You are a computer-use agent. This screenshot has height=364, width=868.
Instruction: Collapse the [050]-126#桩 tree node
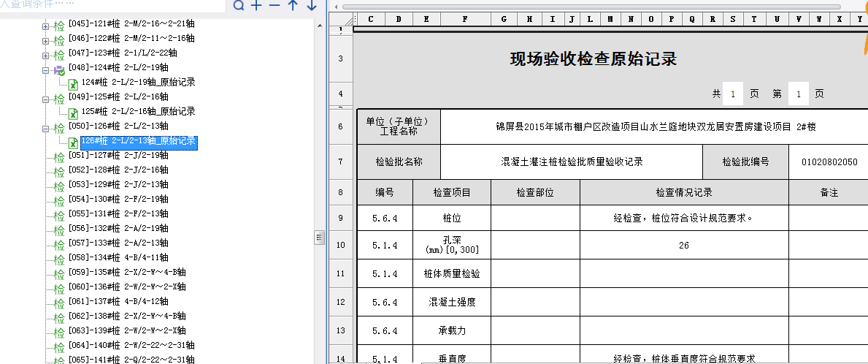click(x=45, y=129)
